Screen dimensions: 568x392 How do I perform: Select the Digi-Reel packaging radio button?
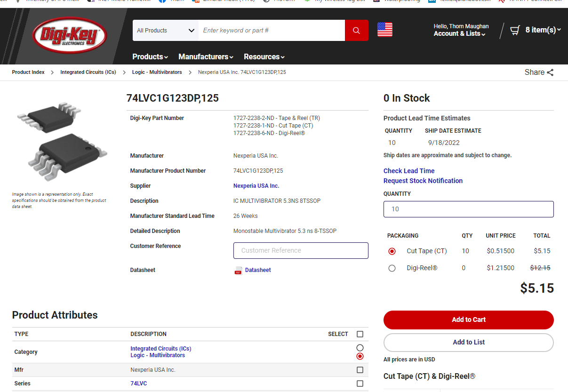[x=392, y=268]
